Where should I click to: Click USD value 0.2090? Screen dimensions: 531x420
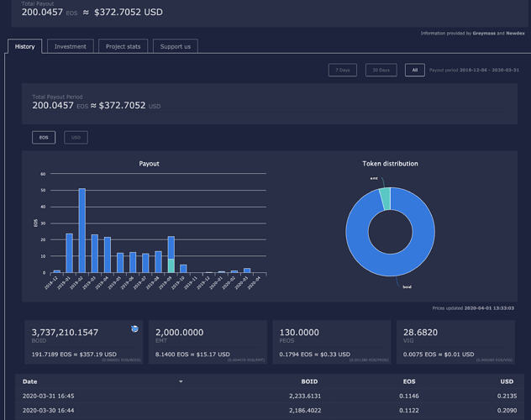point(507,411)
